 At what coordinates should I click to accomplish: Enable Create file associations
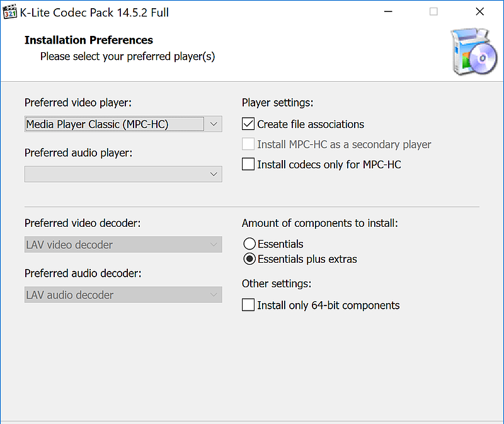click(x=248, y=124)
